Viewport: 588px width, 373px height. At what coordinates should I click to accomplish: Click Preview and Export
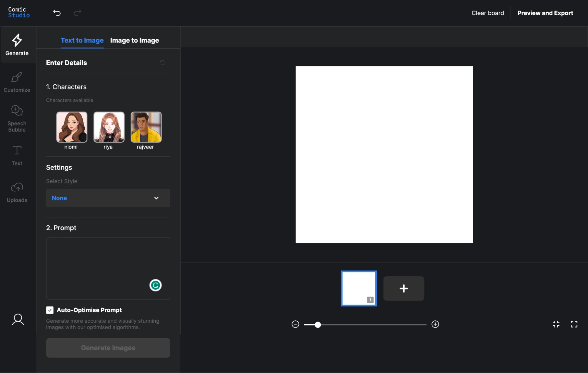(545, 13)
